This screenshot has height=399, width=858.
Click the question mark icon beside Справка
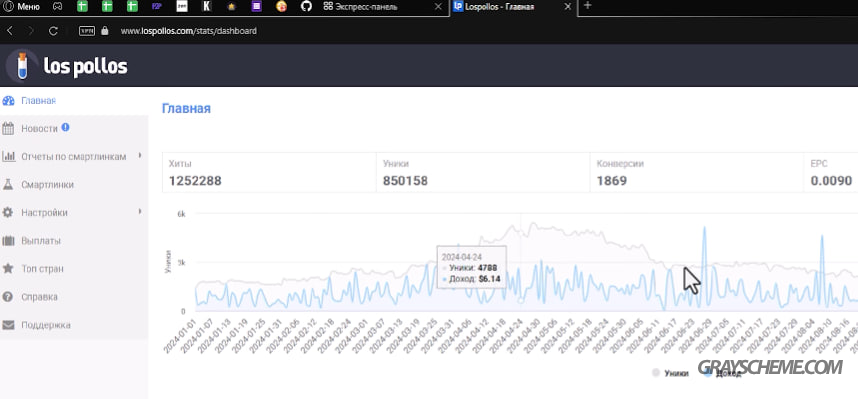(x=8, y=297)
